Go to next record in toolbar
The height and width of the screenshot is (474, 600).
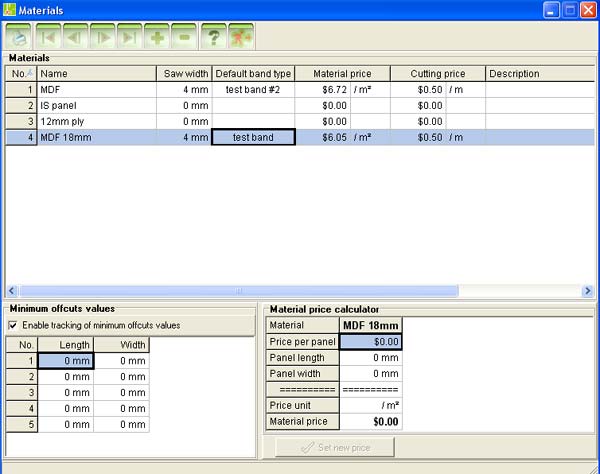103,36
